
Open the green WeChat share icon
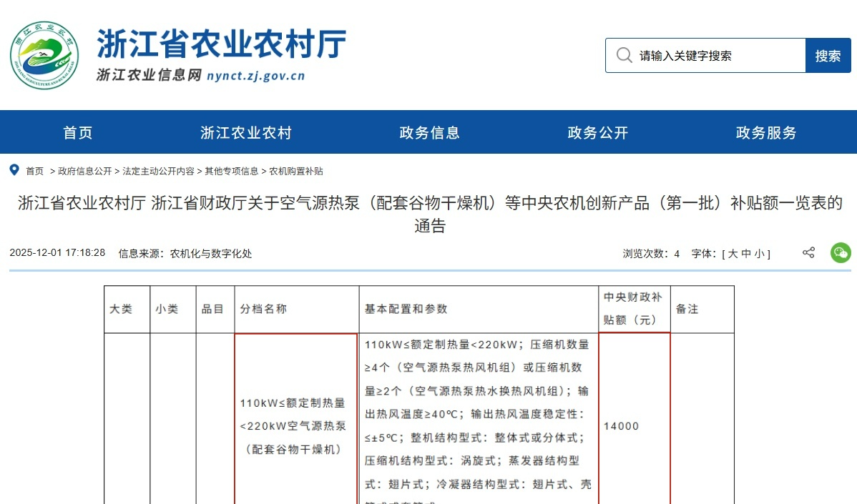point(841,252)
